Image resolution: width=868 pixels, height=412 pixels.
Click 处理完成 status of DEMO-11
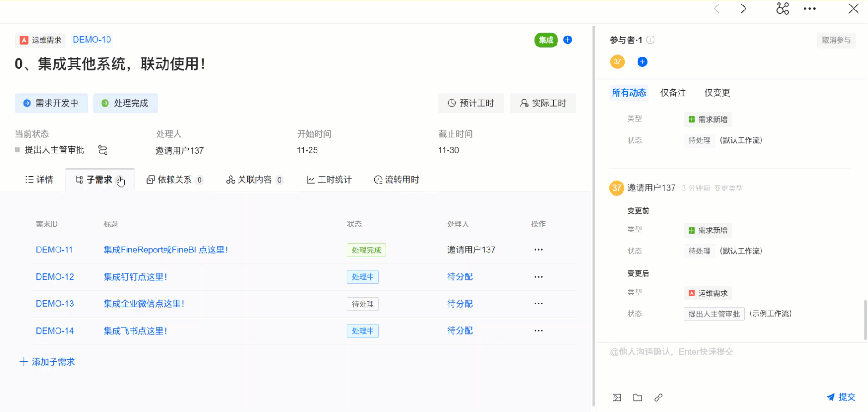tap(366, 250)
